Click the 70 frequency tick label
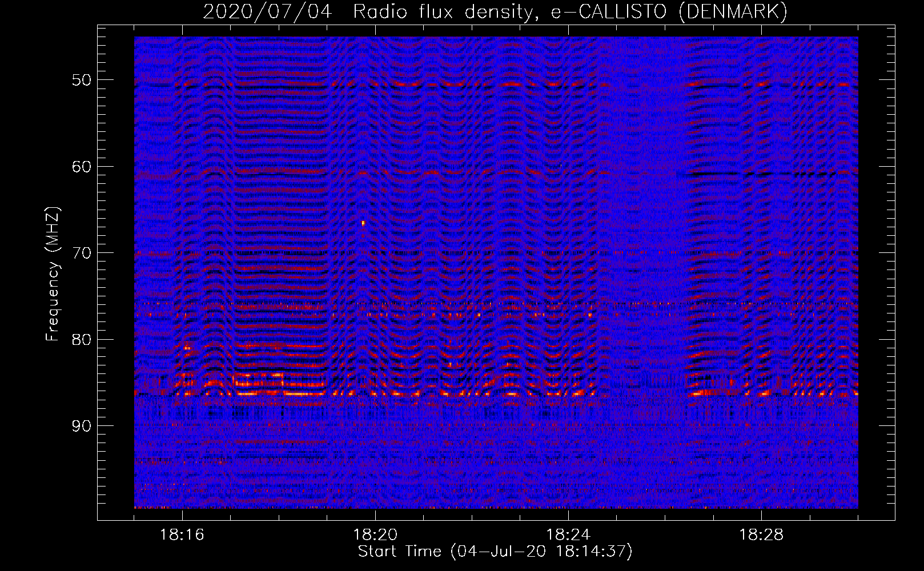924x571 pixels. tap(81, 253)
